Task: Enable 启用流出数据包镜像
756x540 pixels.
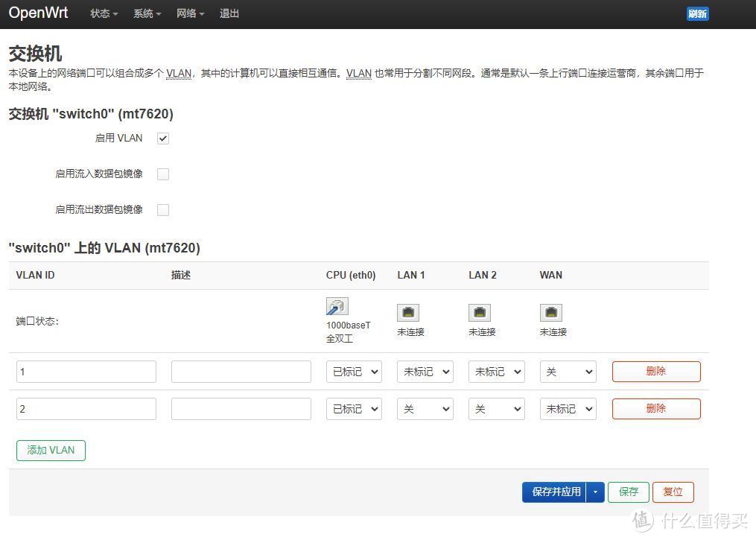Action: (x=162, y=209)
